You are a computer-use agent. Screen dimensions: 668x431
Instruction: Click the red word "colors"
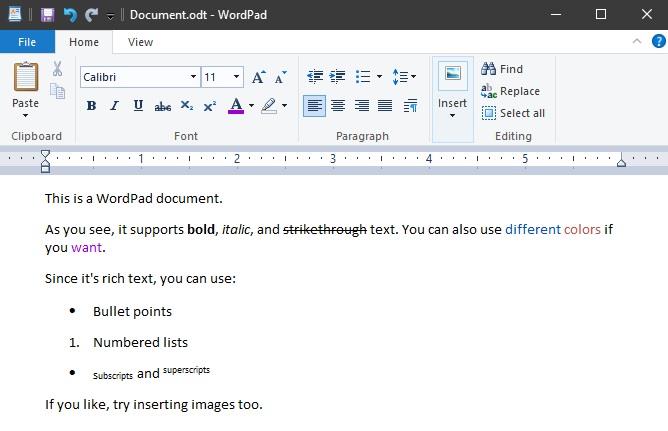582,230
